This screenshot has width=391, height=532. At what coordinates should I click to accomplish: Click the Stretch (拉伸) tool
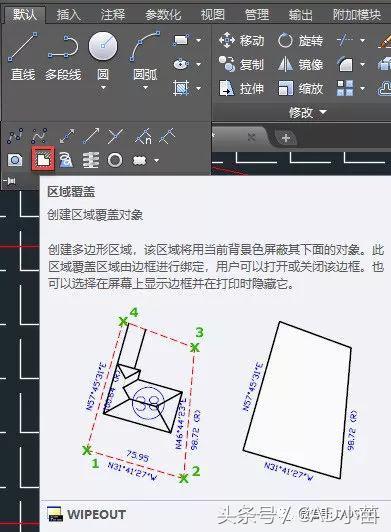[241, 89]
